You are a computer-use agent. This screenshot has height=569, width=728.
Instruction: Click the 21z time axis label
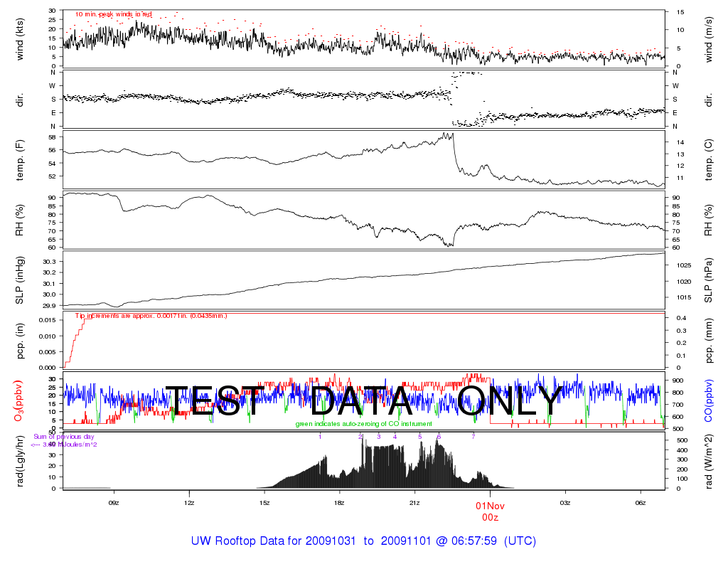point(414,503)
